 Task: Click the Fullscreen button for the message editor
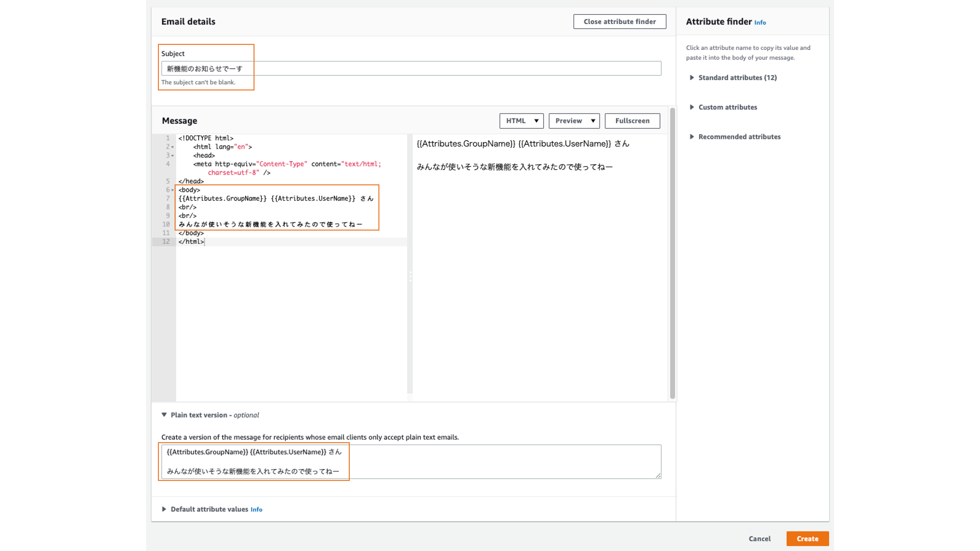pos(632,120)
